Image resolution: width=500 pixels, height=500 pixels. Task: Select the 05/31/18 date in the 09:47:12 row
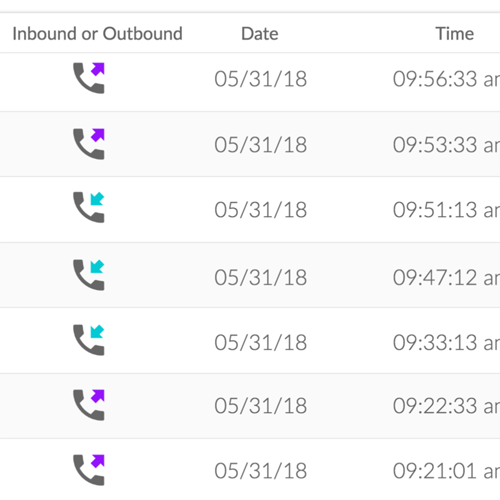261,278
